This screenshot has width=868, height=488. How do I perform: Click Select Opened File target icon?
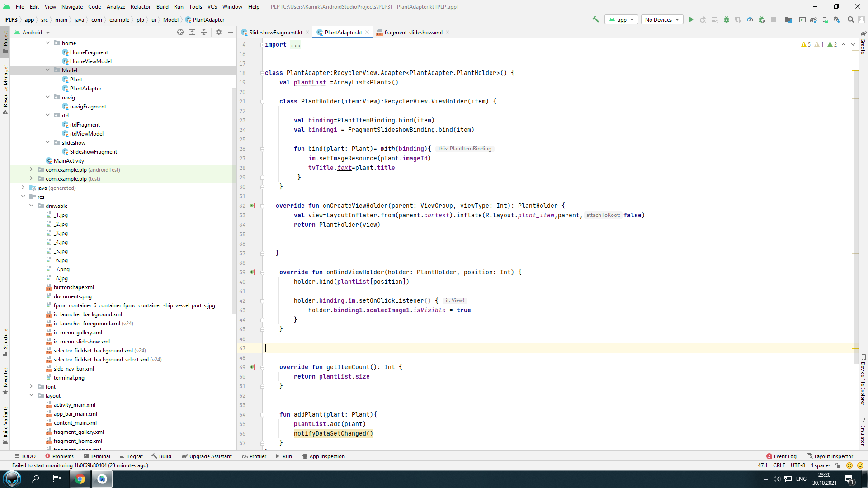click(x=180, y=32)
